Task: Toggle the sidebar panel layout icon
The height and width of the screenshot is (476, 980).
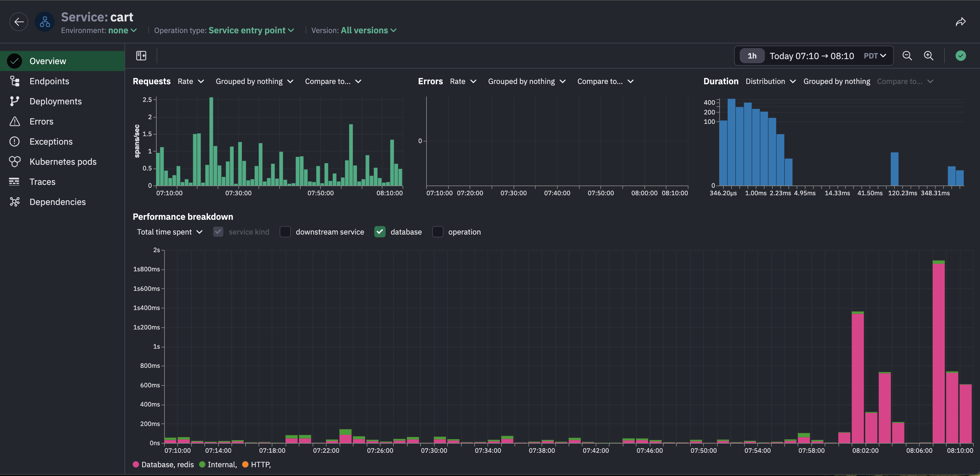Action: tap(141, 56)
